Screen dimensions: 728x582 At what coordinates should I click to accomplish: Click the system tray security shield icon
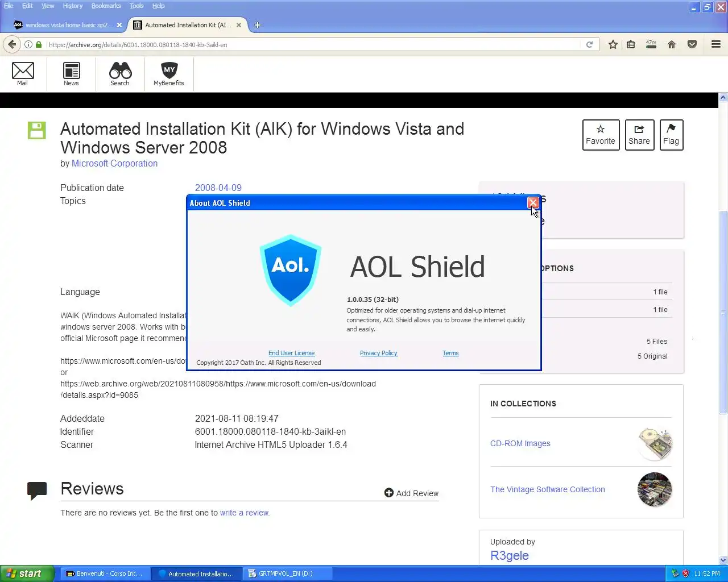click(686, 573)
